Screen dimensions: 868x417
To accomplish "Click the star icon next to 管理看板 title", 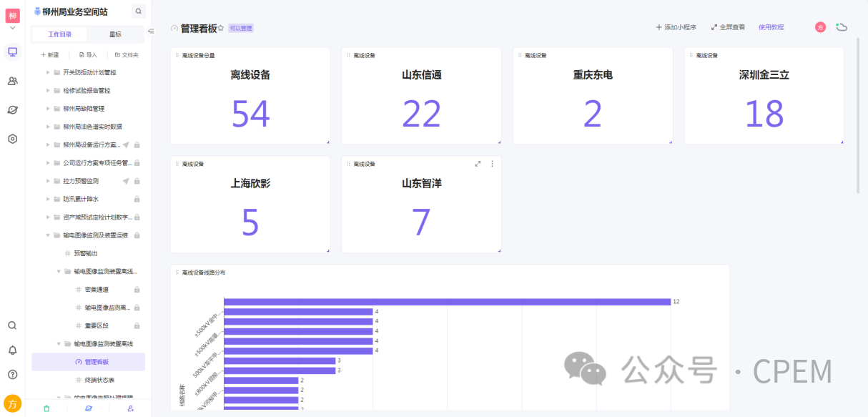I will point(221,28).
